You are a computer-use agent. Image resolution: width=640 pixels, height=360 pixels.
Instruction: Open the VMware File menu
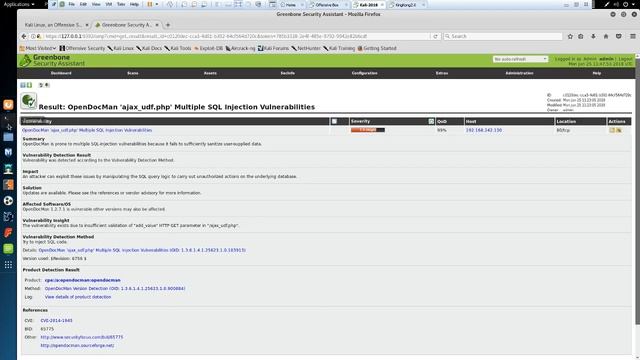click(71, 4)
